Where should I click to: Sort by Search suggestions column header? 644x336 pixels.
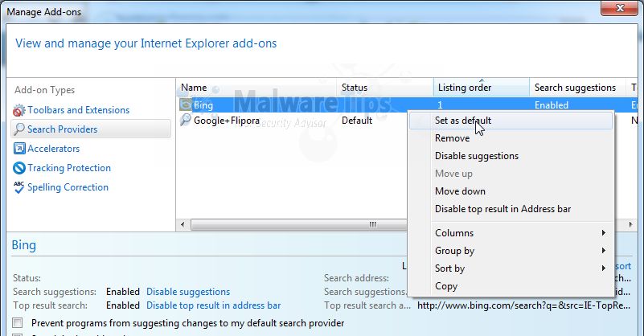[577, 88]
